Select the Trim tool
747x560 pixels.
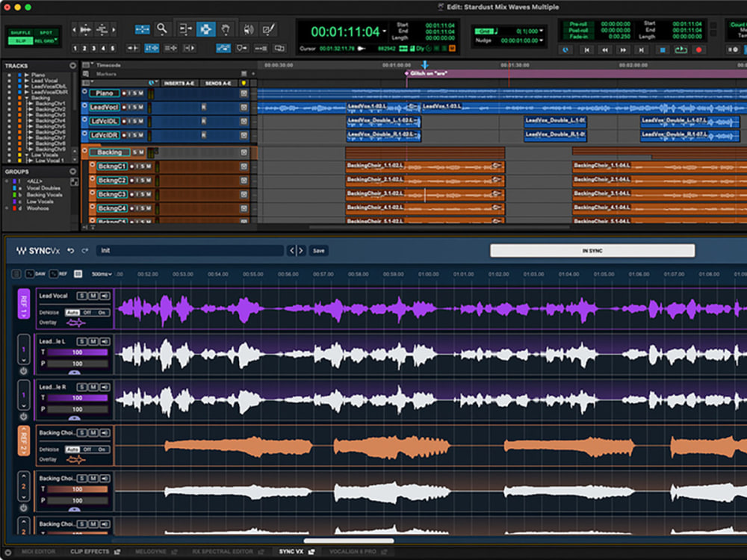click(x=185, y=30)
